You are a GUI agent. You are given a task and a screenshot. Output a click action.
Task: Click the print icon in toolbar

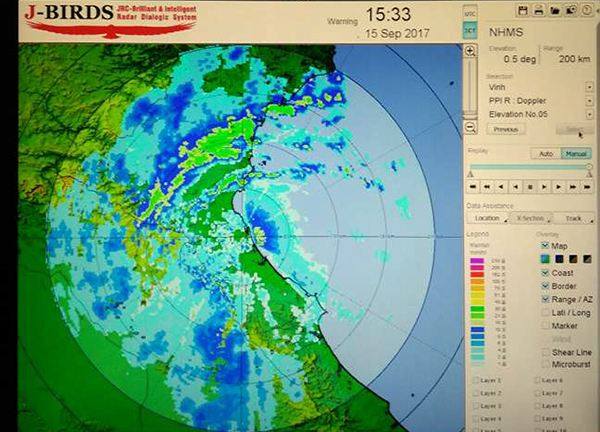[x=538, y=10]
